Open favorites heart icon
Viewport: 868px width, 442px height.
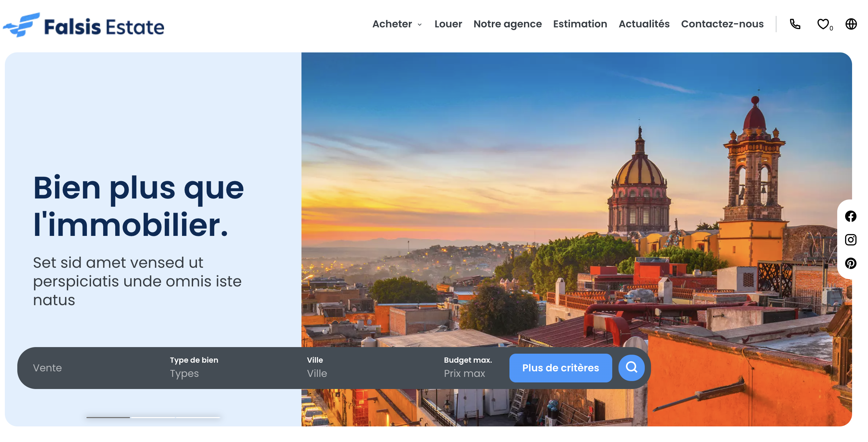click(x=823, y=24)
